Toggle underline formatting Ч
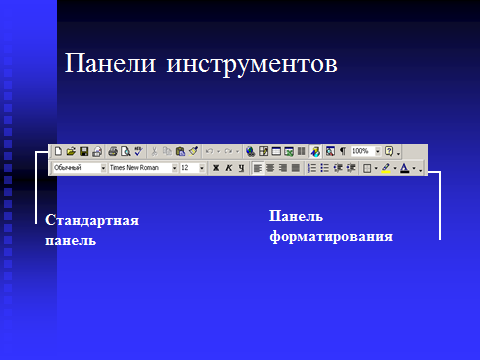Screen dimensions: 480x360 tap(241, 168)
